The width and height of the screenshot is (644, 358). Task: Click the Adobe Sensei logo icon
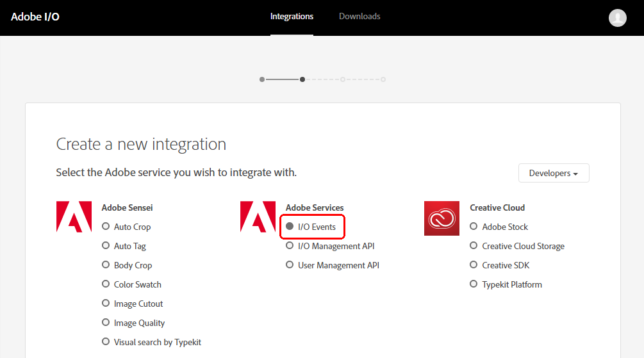[74, 216]
